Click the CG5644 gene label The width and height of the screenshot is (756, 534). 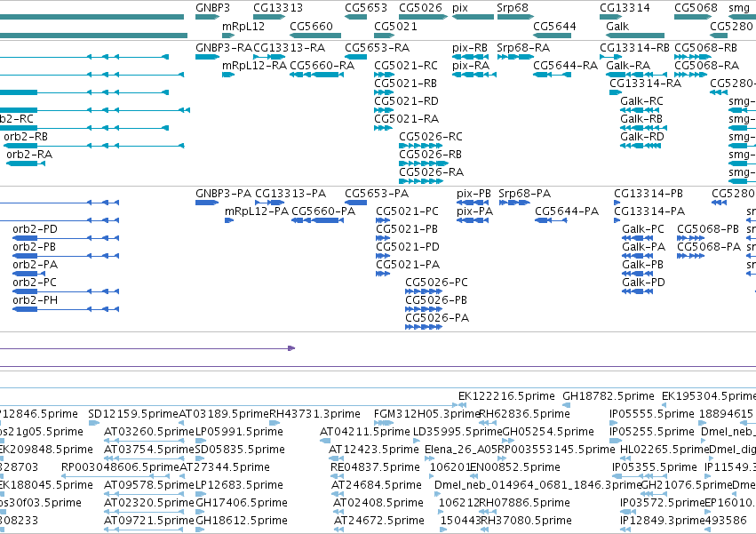(x=554, y=26)
